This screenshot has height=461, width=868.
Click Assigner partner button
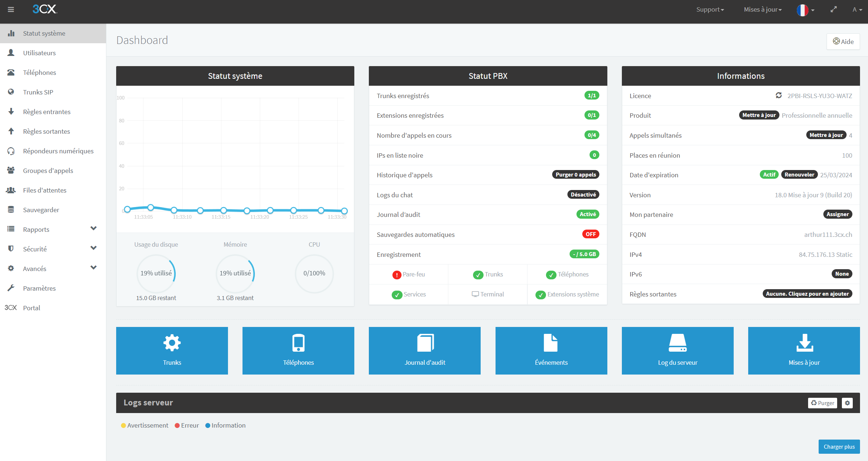(x=838, y=214)
